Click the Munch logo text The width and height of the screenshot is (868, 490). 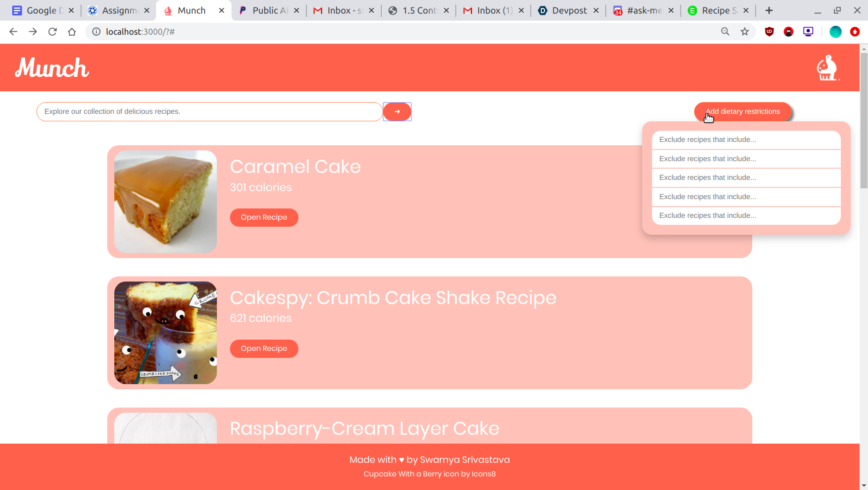coord(52,68)
